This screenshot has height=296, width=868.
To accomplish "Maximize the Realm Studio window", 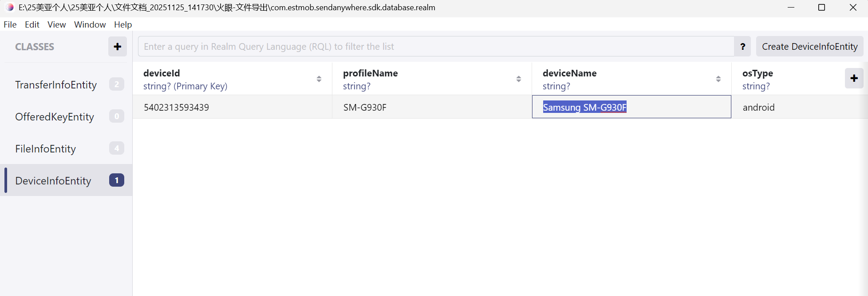I will [821, 8].
